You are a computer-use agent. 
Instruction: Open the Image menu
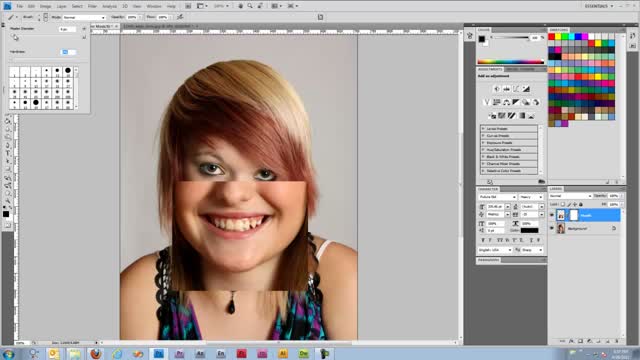pos(45,7)
